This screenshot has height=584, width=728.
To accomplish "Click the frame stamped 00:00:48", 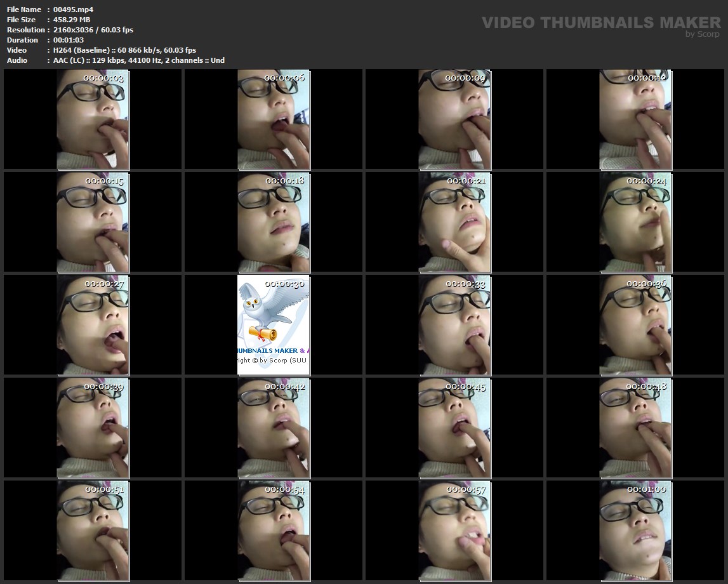I will (x=635, y=428).
